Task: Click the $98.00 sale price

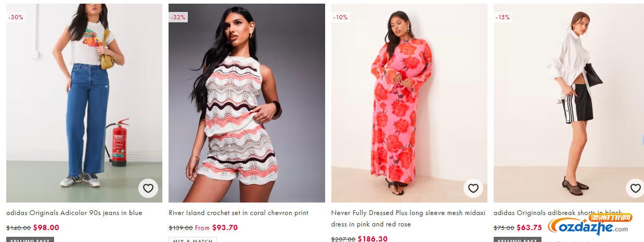Action: point(46,227)
